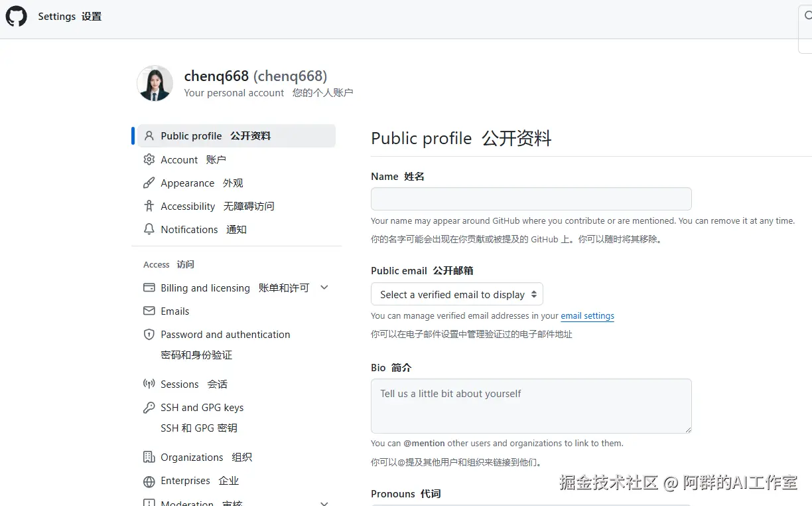Click the gear icon beside Account
The image size is (812, 506).
[149, 159]
